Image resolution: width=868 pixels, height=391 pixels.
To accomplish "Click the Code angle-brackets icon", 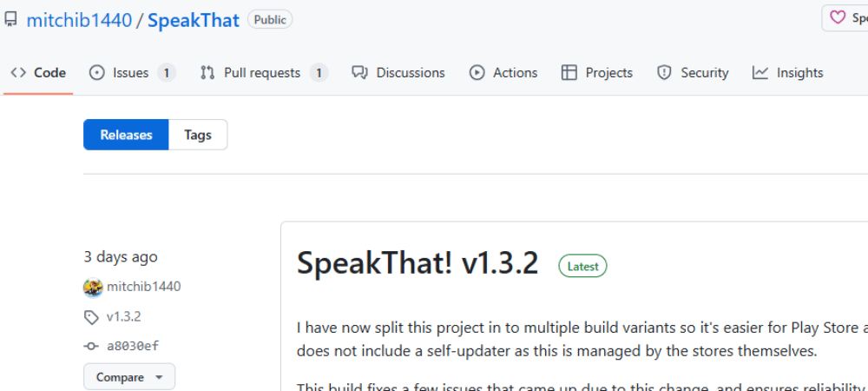I will click(18, 72).
